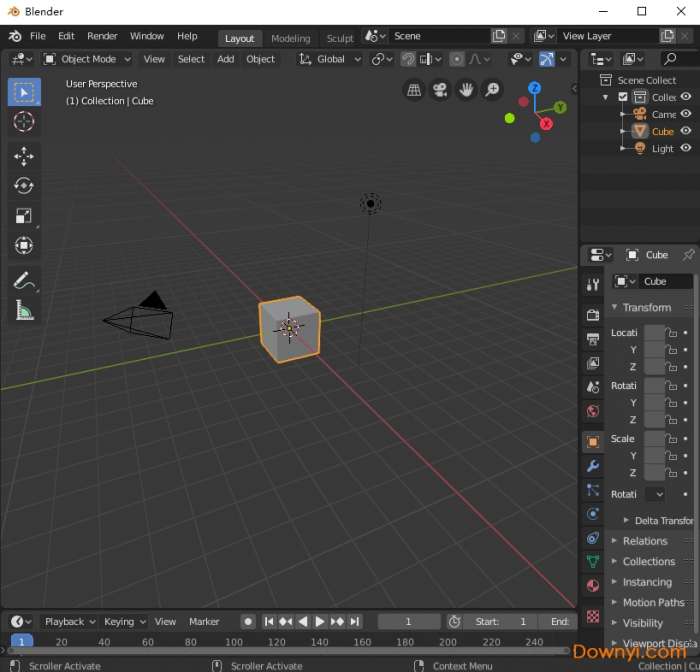
Task: Select the Cursor tool in the toolbar
Action: pyautogui.click(x=24, y=122)
